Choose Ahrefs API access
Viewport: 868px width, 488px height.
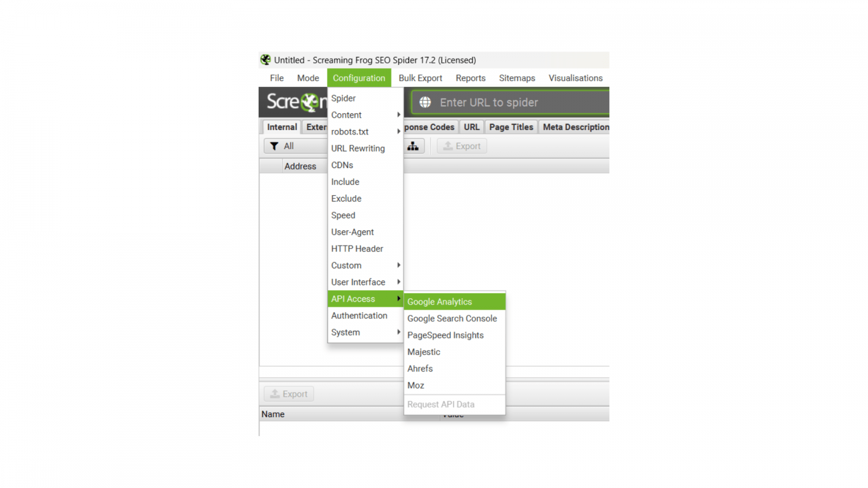pos(455,369)
